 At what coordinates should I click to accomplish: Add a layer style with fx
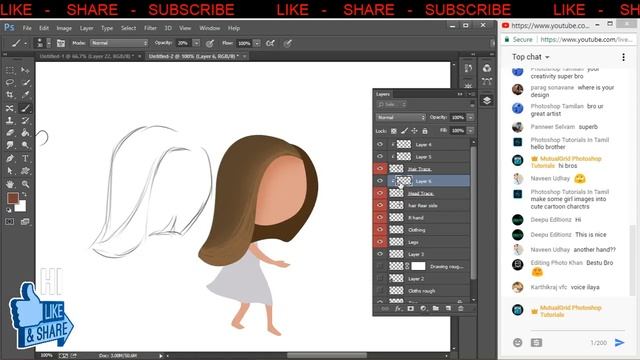pyautogui.click(x=398, y=309)
